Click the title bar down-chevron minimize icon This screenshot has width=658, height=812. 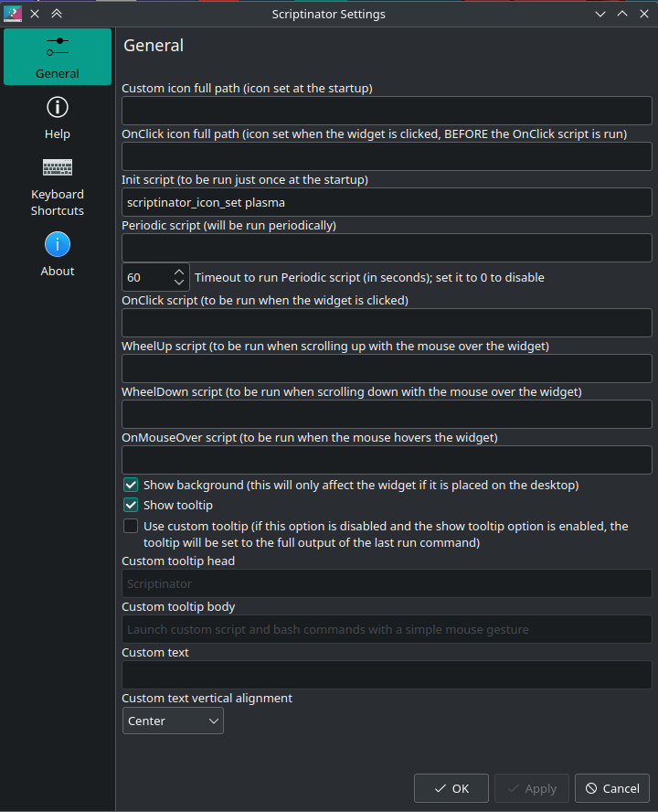[600, 14]
